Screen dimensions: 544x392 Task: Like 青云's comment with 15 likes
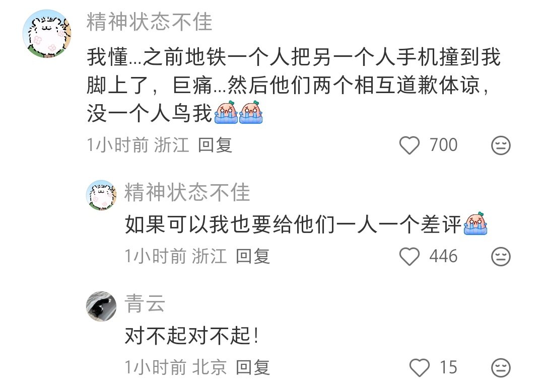(x=420, y=368)
